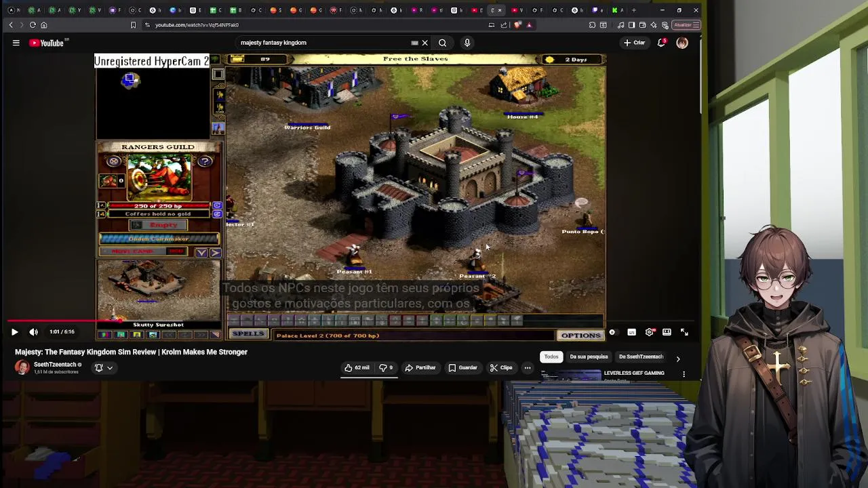Mute the video volume
This screenshot has width=868, height=488.
click(33, 332)
